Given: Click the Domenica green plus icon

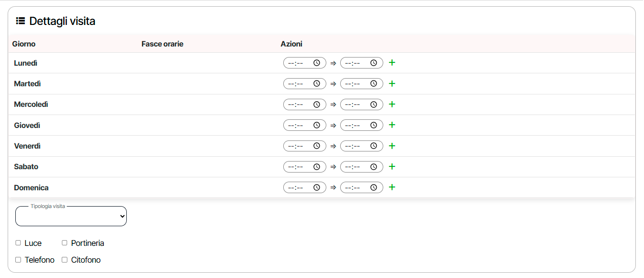Looking at the screenshot, I should click(392, 187).
